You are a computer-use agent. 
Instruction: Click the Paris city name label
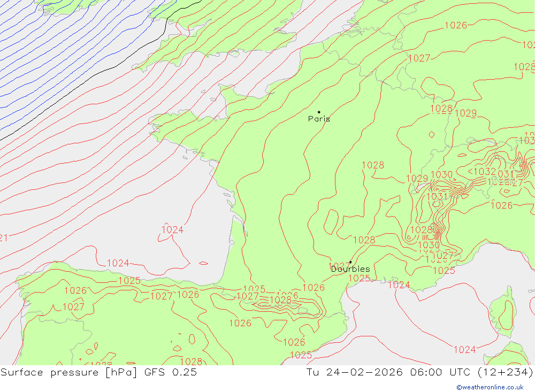pos(319,119)
